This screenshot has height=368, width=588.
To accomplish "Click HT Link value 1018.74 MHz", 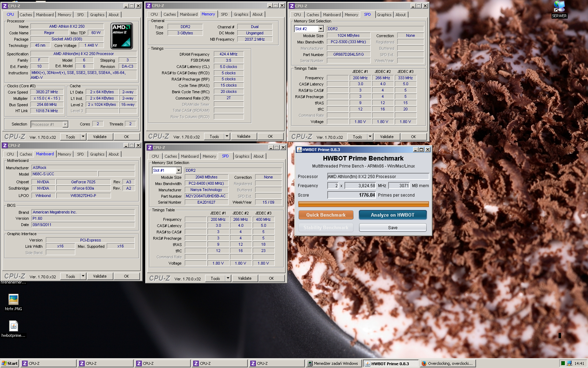I will [47, 111].
